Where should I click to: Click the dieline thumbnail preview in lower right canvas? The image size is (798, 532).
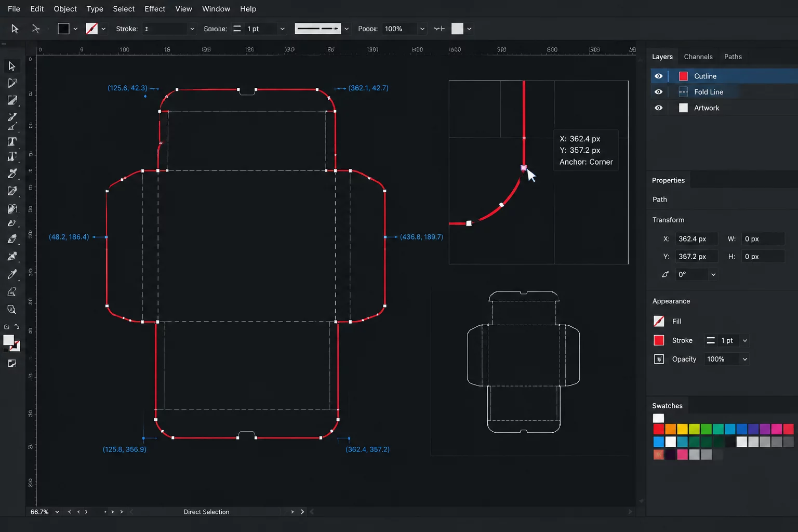[523, 362]
